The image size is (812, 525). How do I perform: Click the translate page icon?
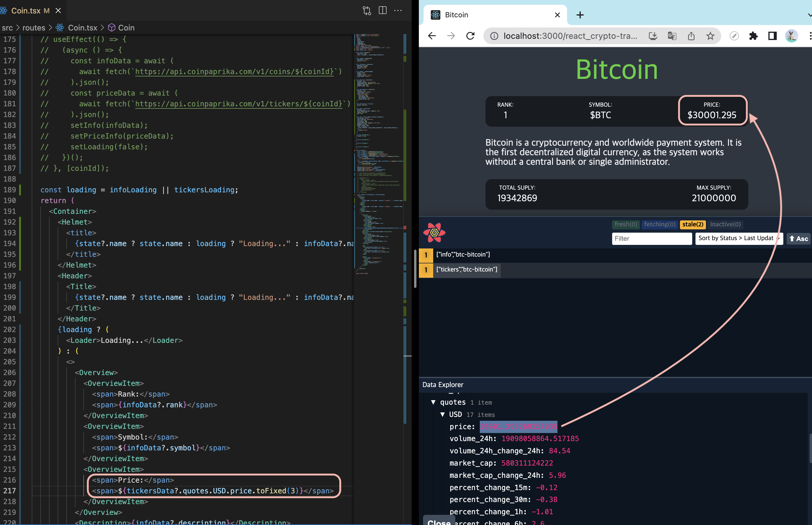(x=672, y=36)
